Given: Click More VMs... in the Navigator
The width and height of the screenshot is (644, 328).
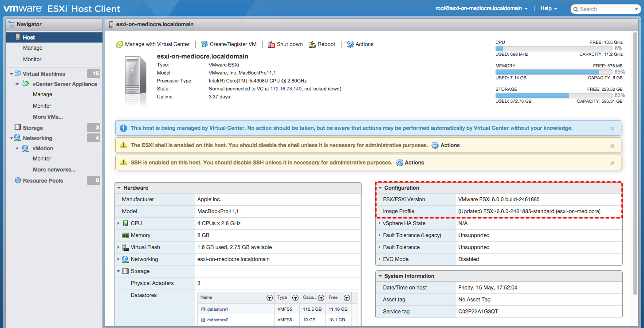Looking at the screenshot, I should 48,117.
